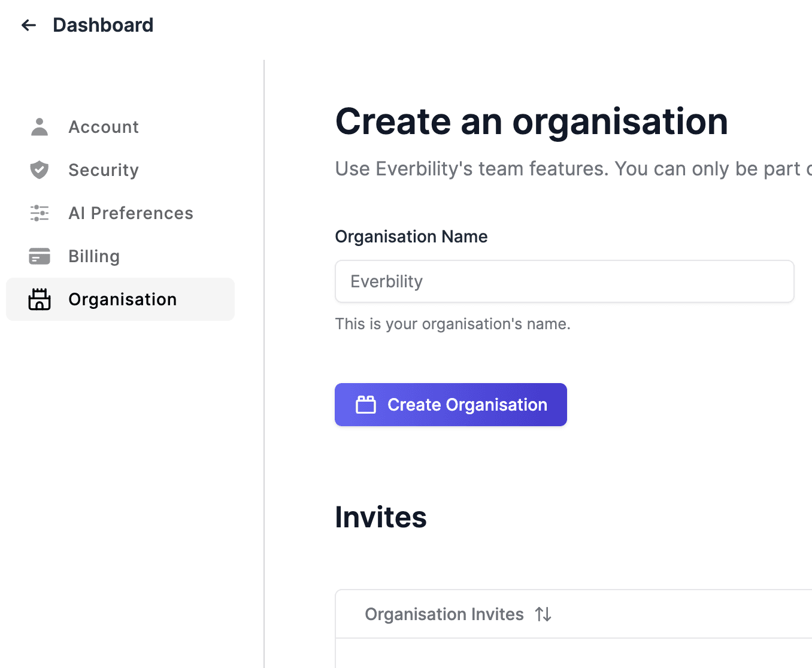Click the credit card icon next to Billing
This screenshot has height=668, width=812.
tap(39, 256)
